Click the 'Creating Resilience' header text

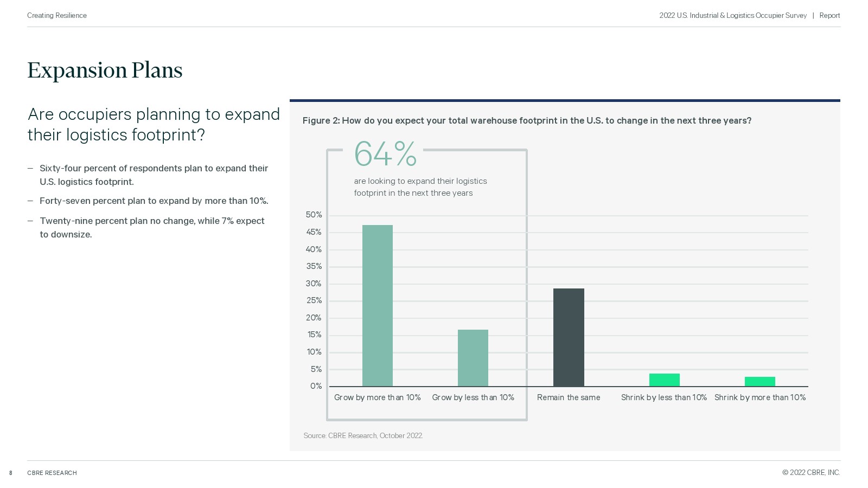[57, 16]
